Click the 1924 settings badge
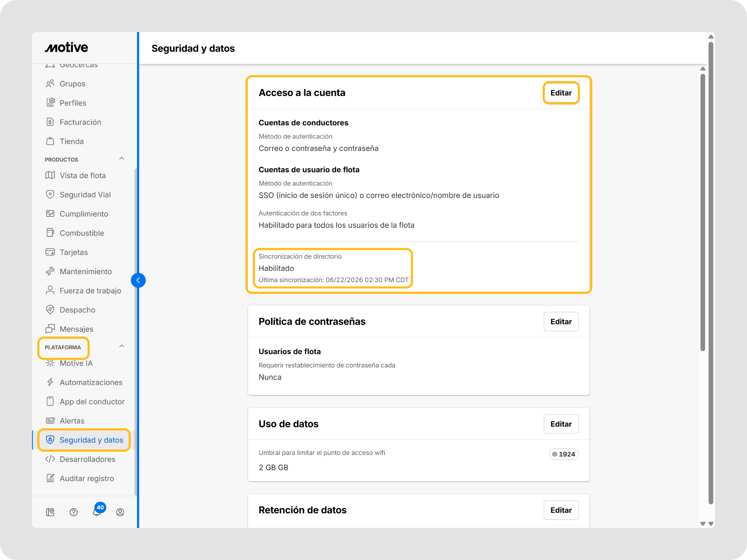 coord(564,454)
